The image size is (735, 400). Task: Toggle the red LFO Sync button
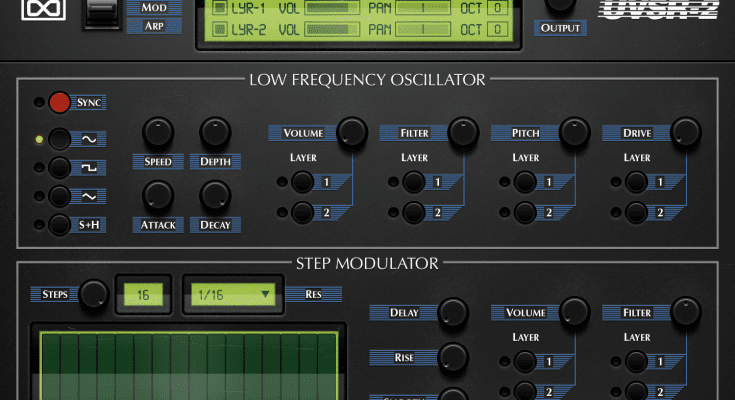click(61, 102)
